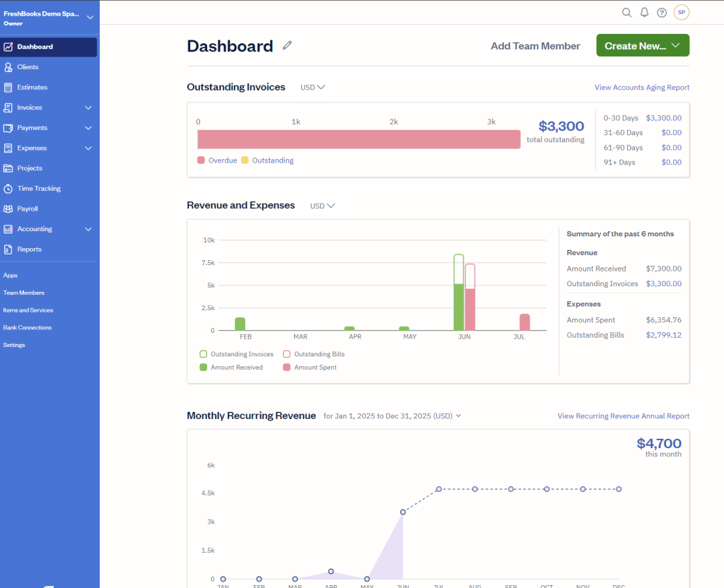The image size is (724, 588).
Task: Click the Dashboard chart icon in sidebar
Action: pyautogui.click(x=8, y=47)
